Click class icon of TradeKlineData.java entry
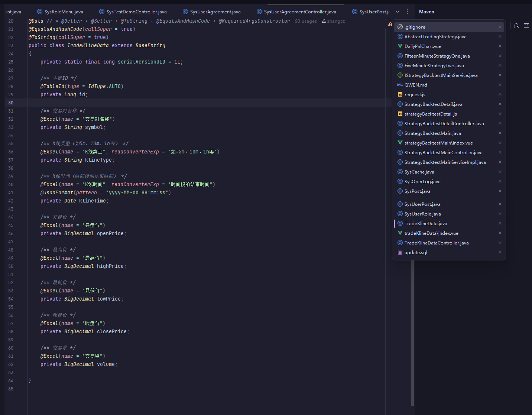The width and height of the screenshot is (532, 415). pos(400,224)
